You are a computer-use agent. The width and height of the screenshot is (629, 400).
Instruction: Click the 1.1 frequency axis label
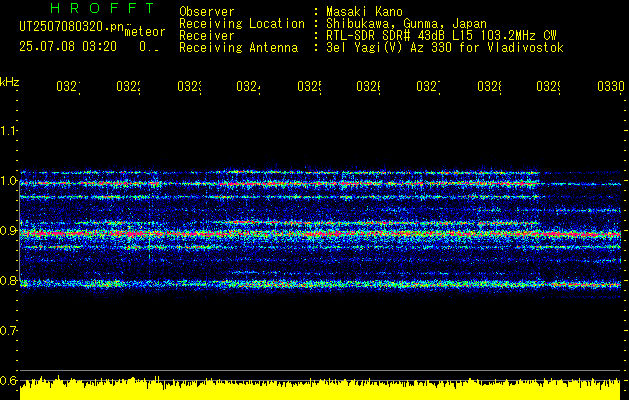8,130
